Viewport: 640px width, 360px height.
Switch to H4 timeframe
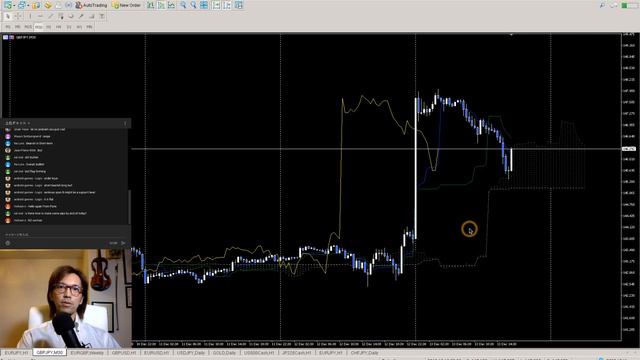59,27
